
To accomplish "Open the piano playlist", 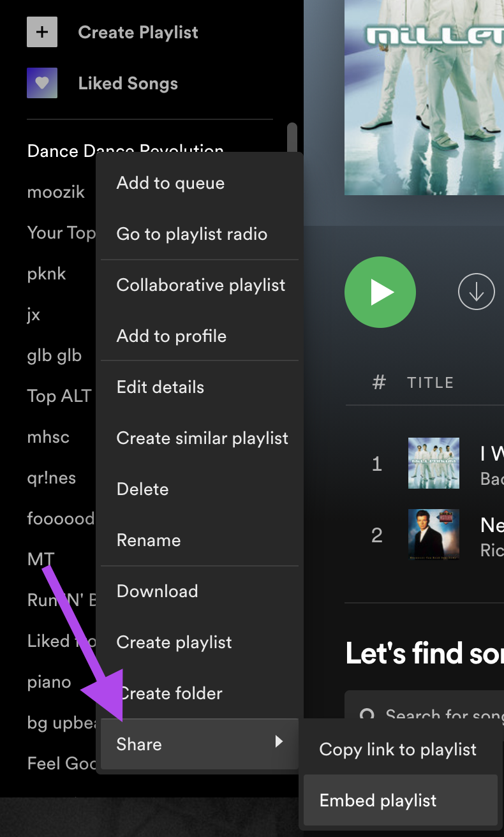I will (49, 683).
